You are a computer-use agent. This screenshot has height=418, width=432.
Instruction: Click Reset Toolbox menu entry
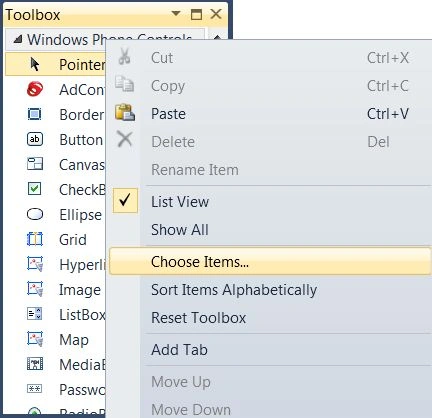click(198, 318)
